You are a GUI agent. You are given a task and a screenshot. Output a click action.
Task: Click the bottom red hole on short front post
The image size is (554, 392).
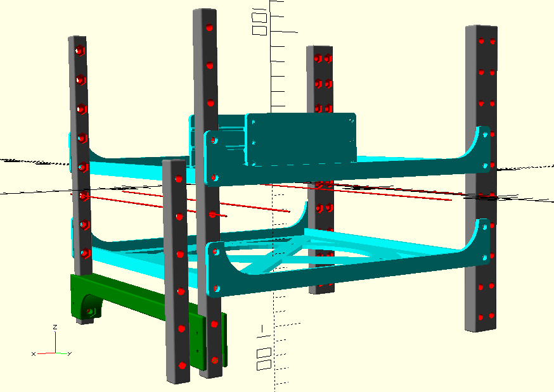point(183,365)
